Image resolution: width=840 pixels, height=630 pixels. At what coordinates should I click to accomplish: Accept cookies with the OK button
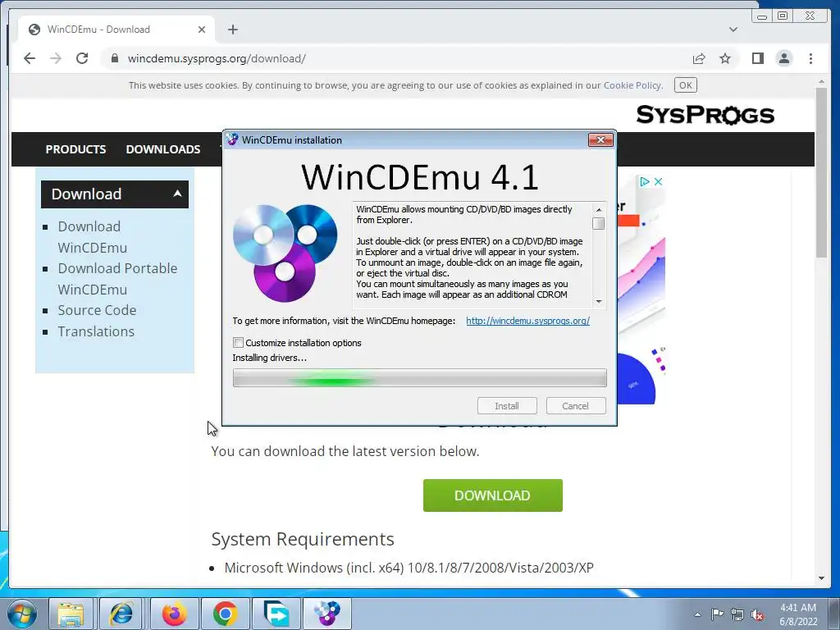coord(686,85)
